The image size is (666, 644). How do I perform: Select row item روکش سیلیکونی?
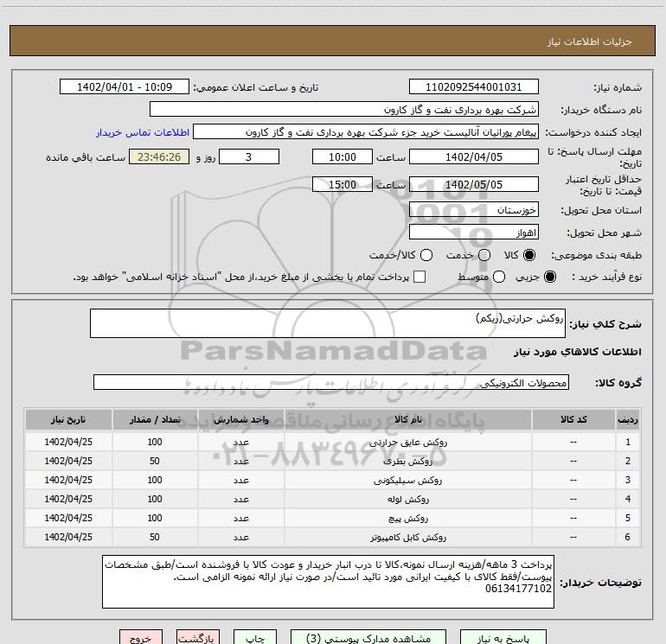tap(407, 480)
